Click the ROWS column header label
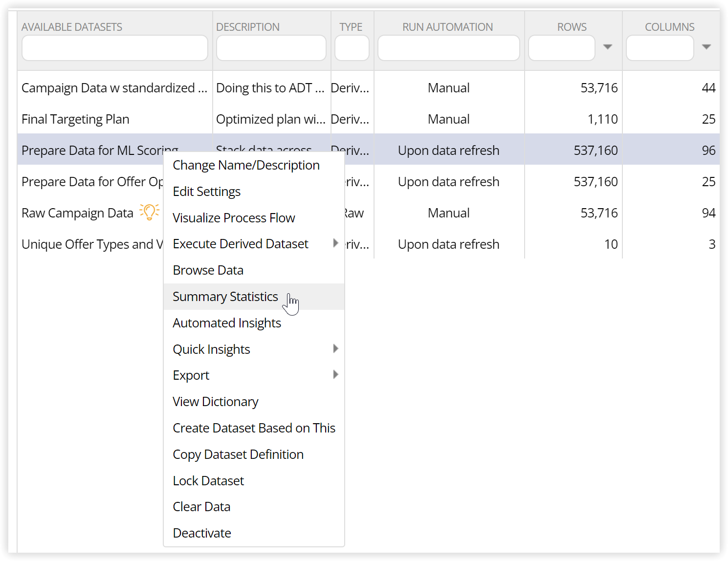This screenshot has height=561, width=728. [572, 27]
